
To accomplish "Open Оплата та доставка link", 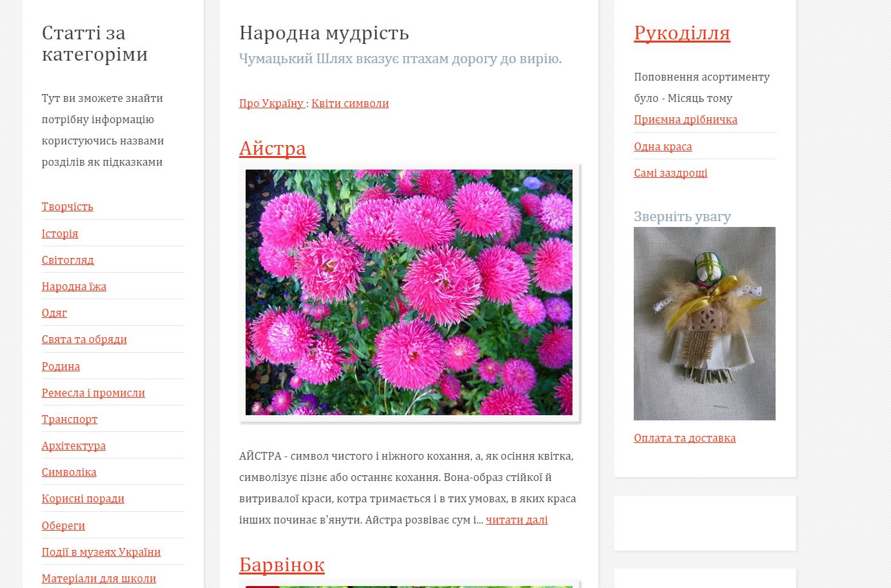I will click(684, 438).
